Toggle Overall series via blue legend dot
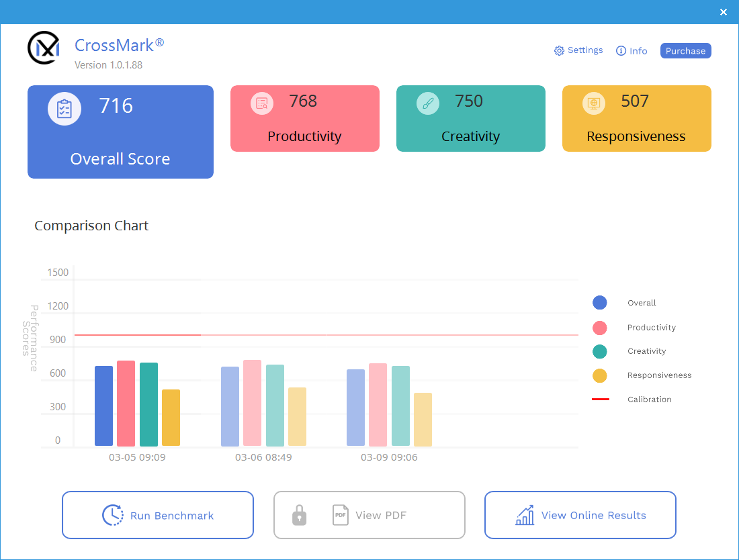The width and height of the screenshot is (739, 560). click(599, 303)
